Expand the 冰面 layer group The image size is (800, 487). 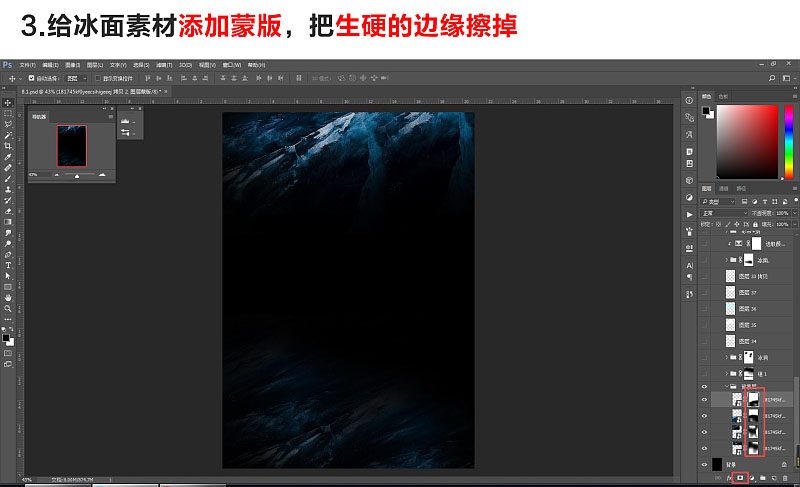pos(727,260)
